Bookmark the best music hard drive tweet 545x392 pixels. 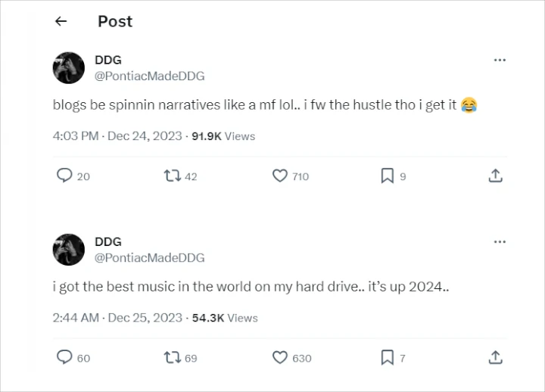pyautogui.click(x=387, y=357)
